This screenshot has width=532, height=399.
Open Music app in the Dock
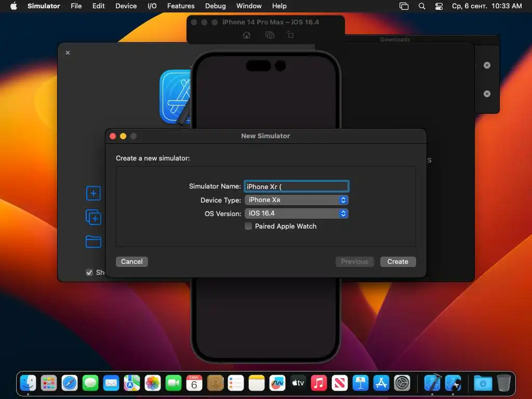319,383
